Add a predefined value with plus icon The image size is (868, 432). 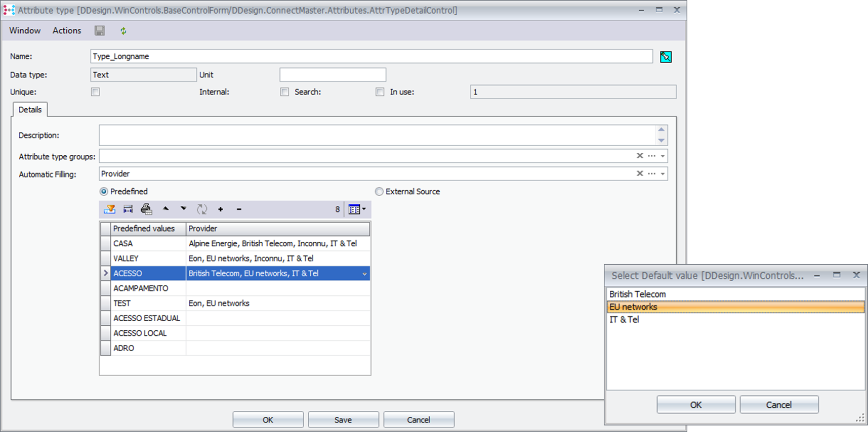pyautogui.click(x=221, y=209)
